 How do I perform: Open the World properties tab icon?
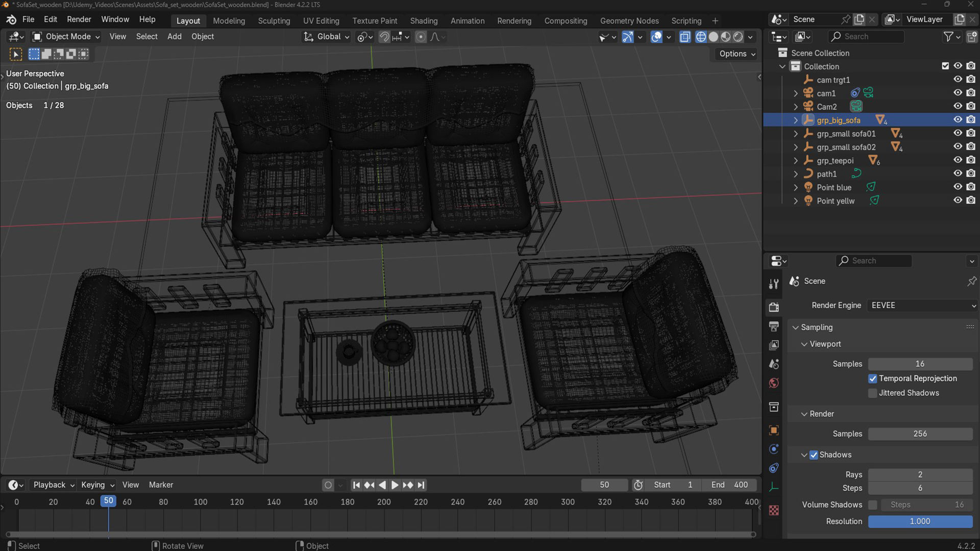pos(774,383)
